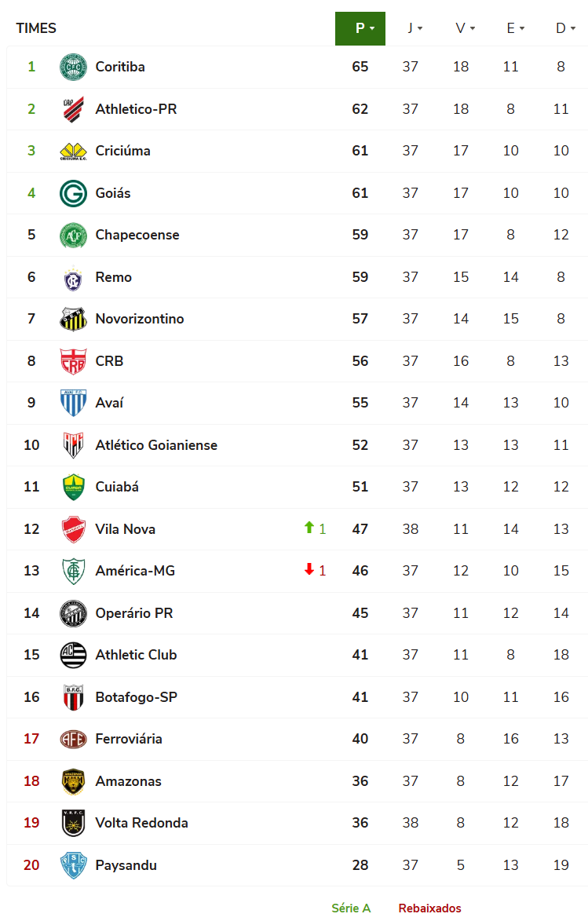Click the Novorizontino striped crest
The height and width of the screenshot is (921, 588).
coord(73,319)
